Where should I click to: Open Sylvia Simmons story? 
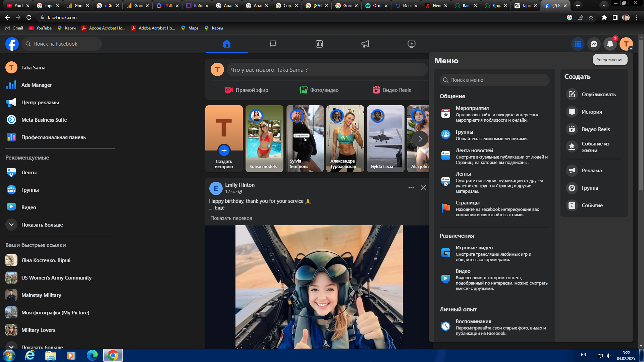[305, 139]
